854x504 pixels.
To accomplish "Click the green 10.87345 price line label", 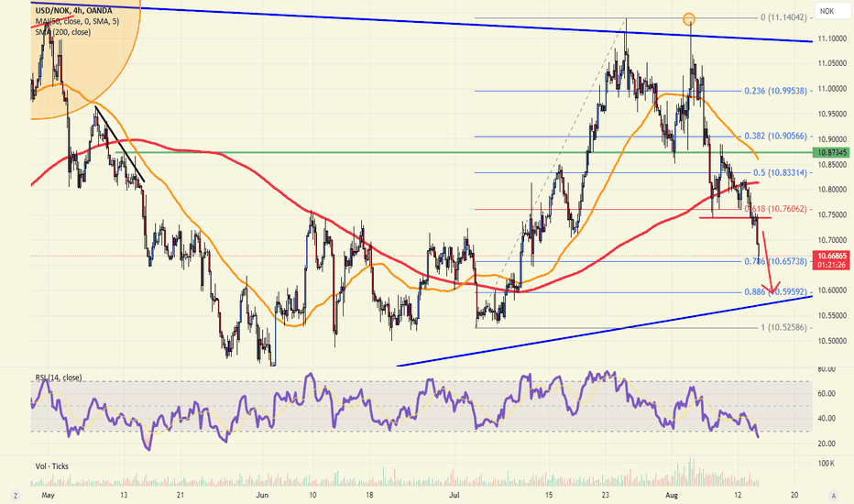I will [830, 152].
